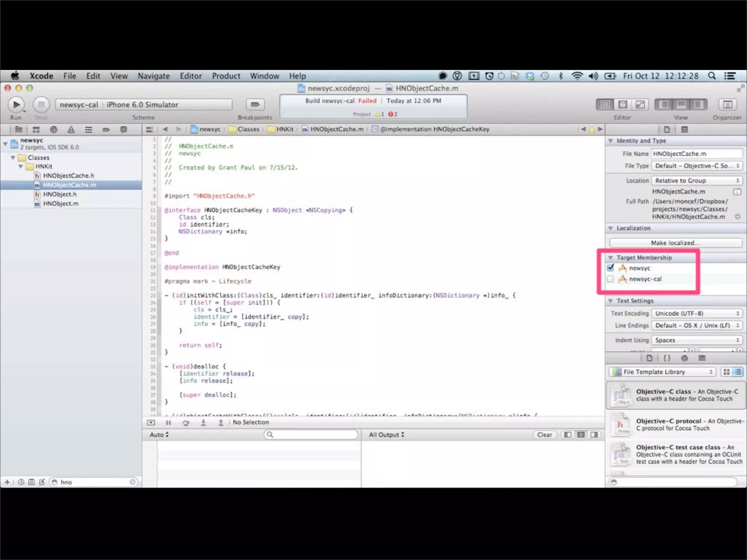
Task: Select list view in template library
Action: [x=738, y=372]
